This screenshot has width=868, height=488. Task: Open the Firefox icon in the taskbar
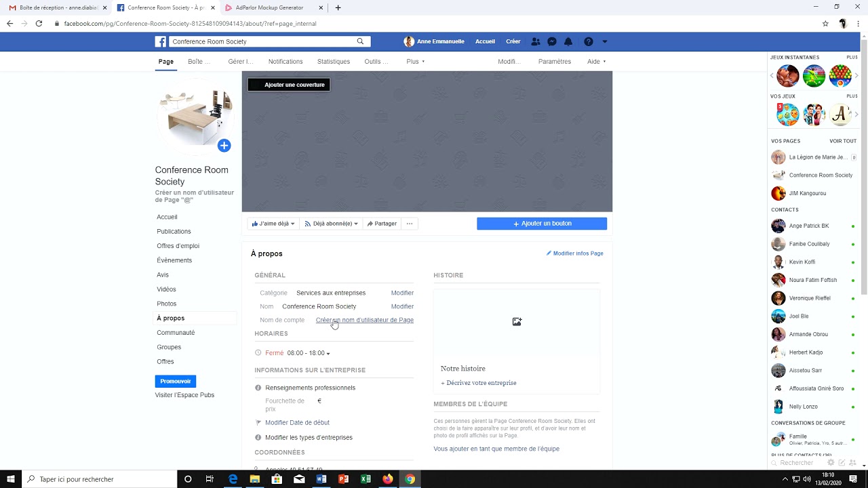coord(387,479)
